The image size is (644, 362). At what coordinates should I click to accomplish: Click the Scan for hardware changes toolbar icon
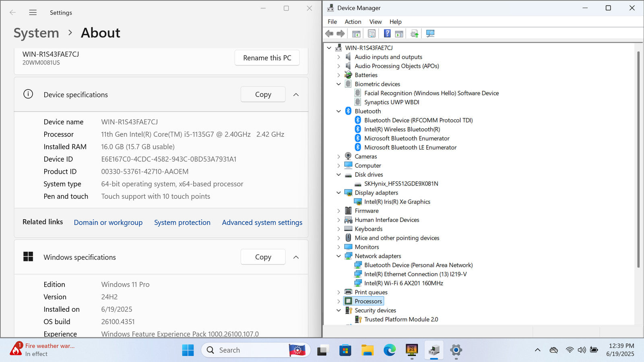[x=430, y=34]
